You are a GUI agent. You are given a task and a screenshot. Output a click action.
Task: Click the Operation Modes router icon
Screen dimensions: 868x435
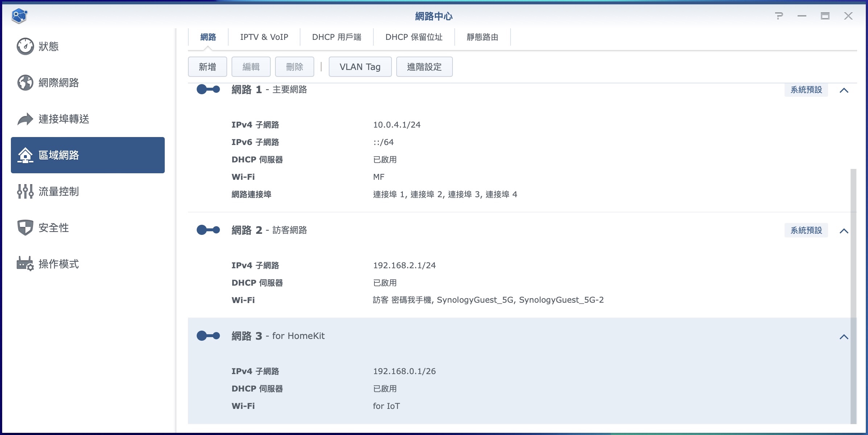point(25,264)
